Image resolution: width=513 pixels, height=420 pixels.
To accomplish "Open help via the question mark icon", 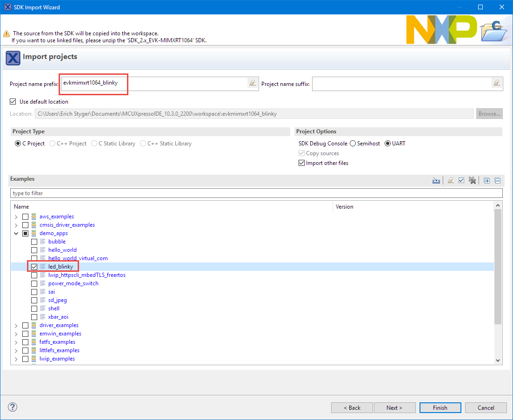I will [x=13, y=407].
